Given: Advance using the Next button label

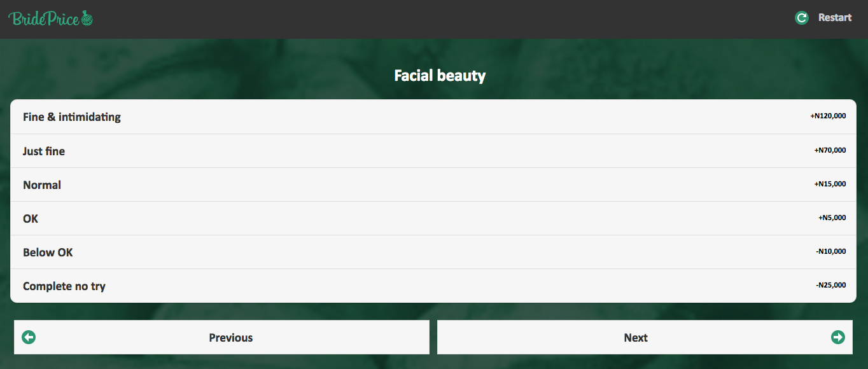Looking at the screenshot, I should pos(636,338).
